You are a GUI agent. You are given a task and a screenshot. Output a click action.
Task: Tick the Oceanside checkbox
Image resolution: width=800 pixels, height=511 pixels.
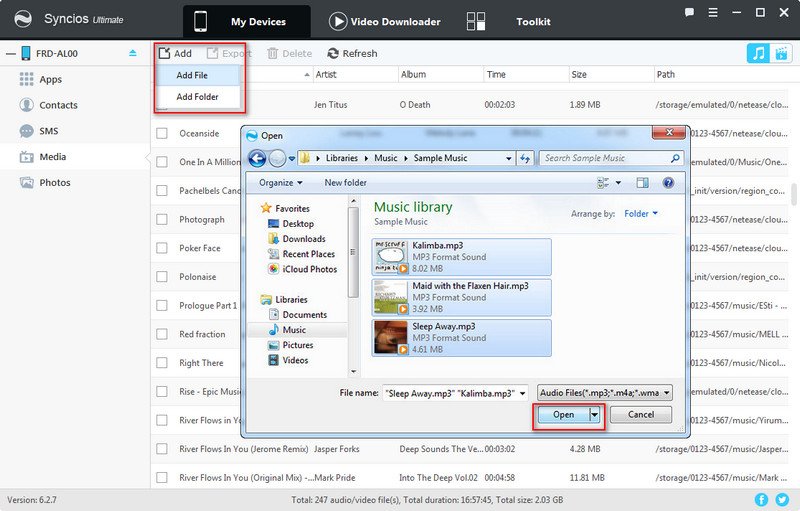pyautogui.click(x=162, y=134)
